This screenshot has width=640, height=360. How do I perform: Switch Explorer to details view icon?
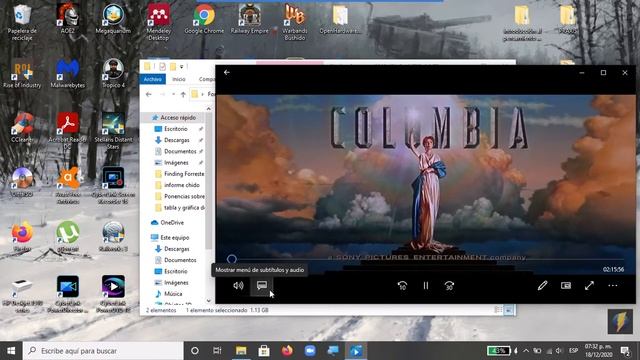[x=498, y=310]
